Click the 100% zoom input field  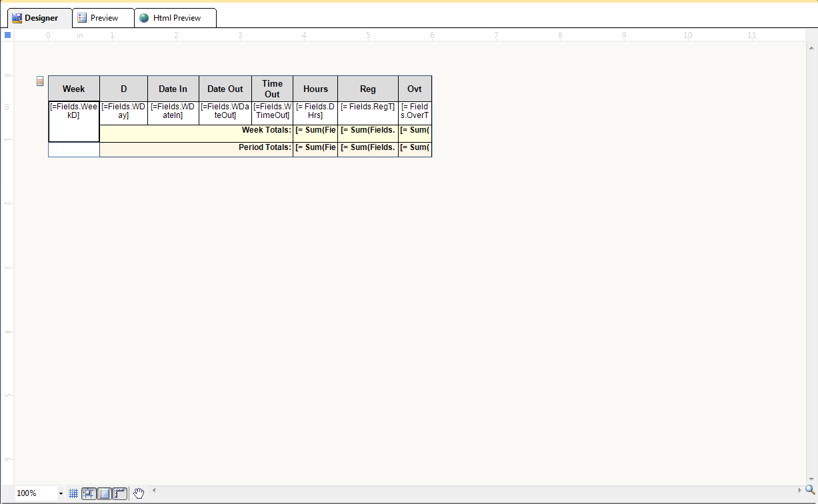[x=36, y=493]
